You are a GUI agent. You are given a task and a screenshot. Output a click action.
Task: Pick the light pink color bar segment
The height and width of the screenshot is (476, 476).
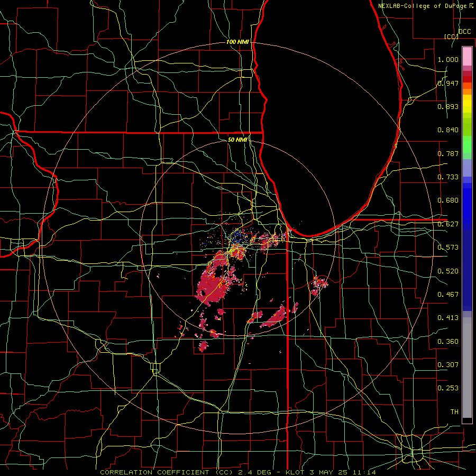[x=467, y=56]
